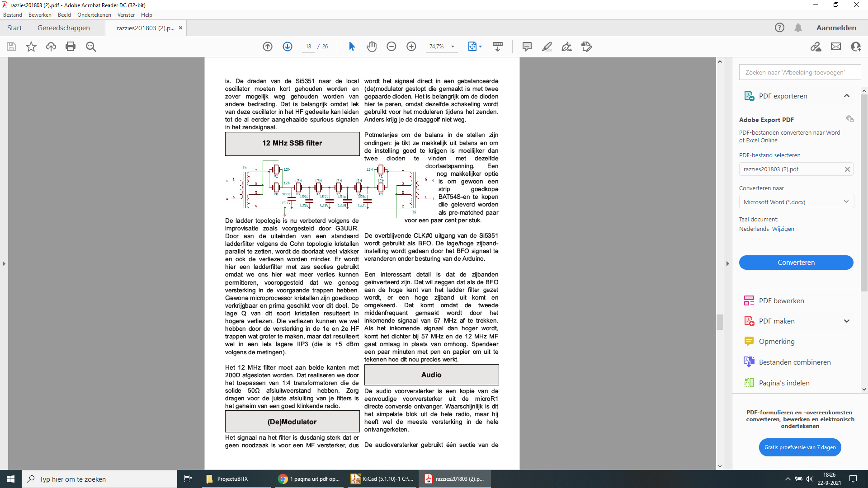Screen dimensions: 868x488
Task: Expand the PDF maken options
Action: coord(847,321)
